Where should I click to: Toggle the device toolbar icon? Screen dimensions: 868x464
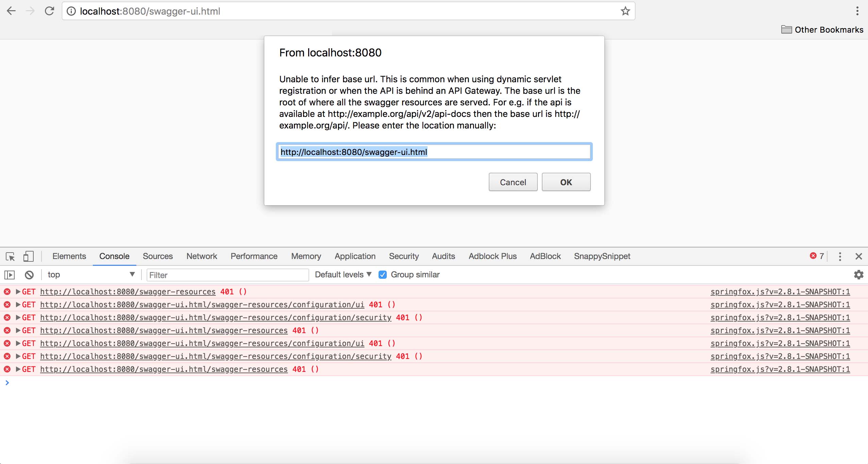click(x=29, y=256)
